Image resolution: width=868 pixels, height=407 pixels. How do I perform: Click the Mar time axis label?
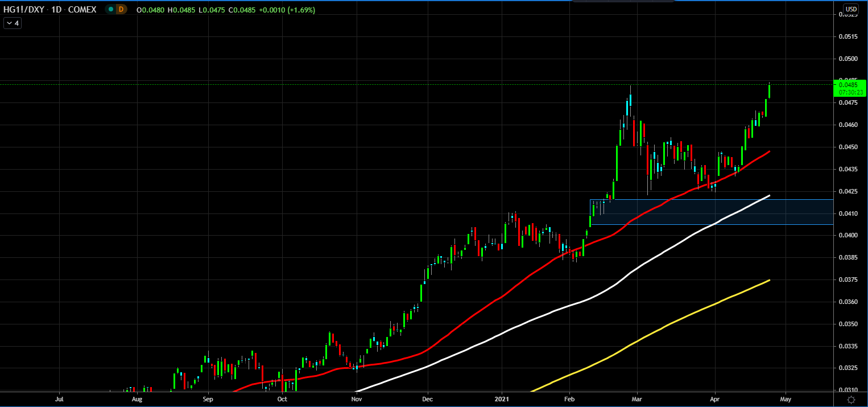(637, 400)
